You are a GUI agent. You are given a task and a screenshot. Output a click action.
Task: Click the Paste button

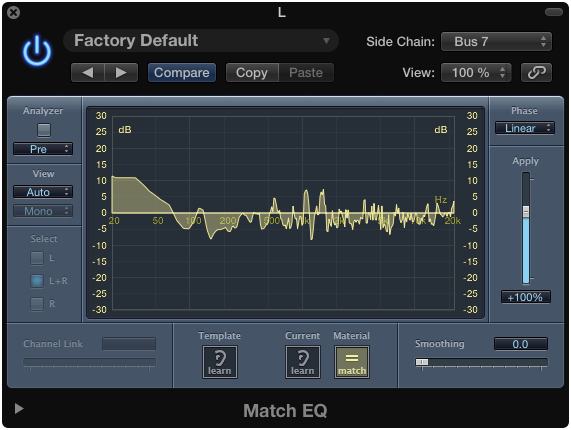point(306,72)
